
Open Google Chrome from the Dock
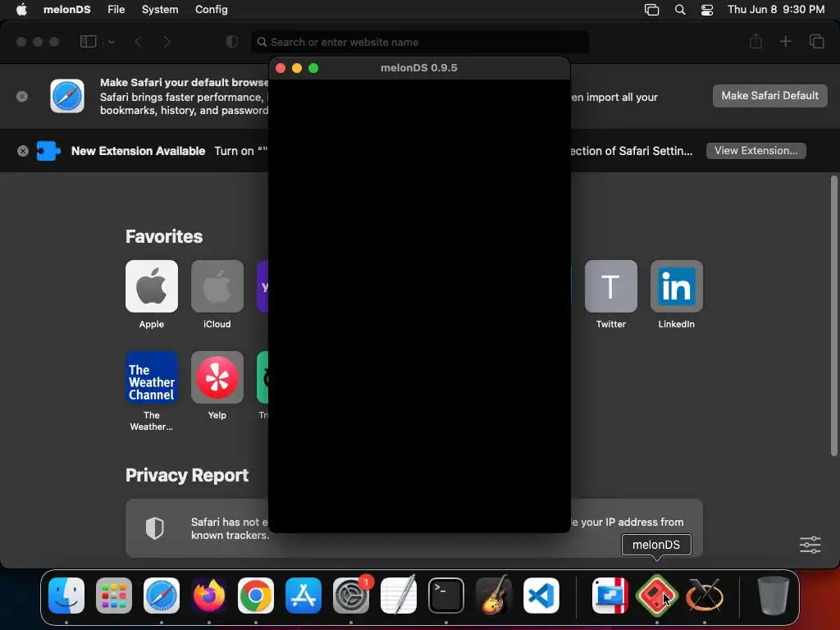coord(256,596)
